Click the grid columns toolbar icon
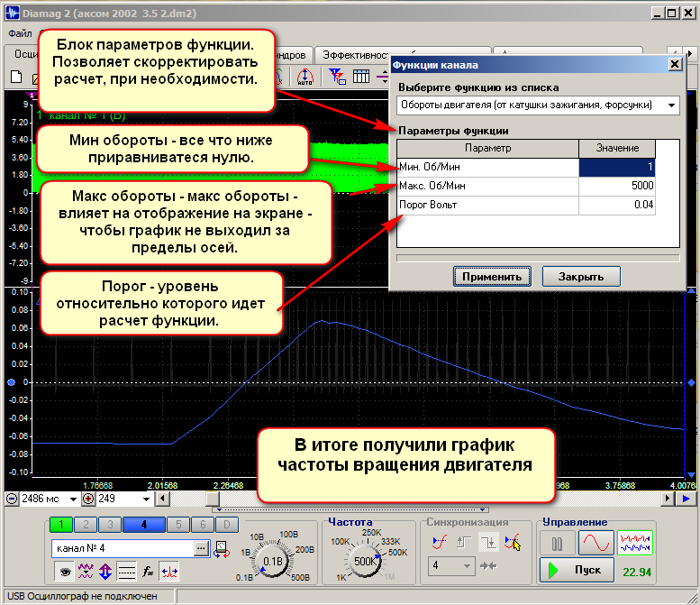 pyautogui.click(x=361, y=77)
